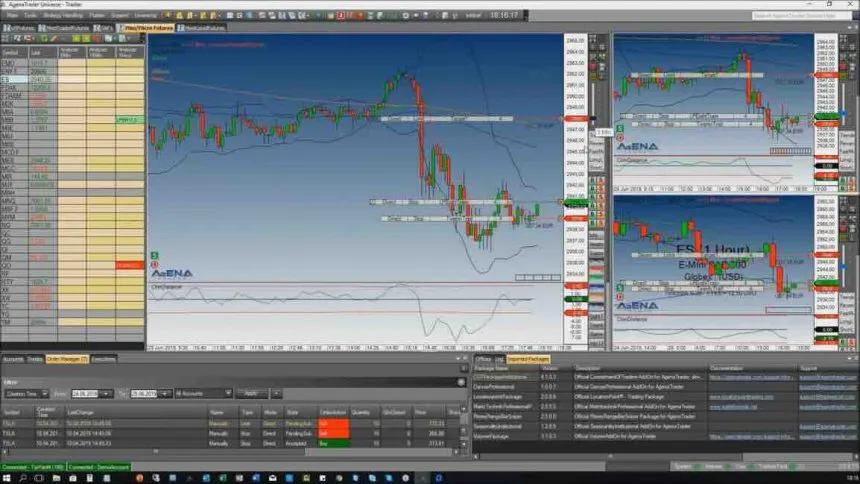Click the green S marker on main chart
The image size is (860, 484).
click(155, 255)
